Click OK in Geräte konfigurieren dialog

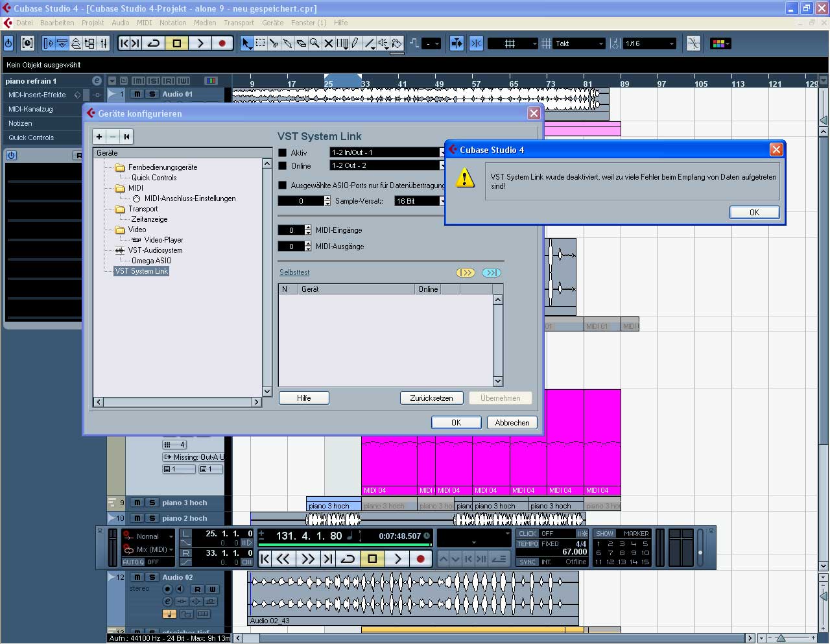click(456, 423)
